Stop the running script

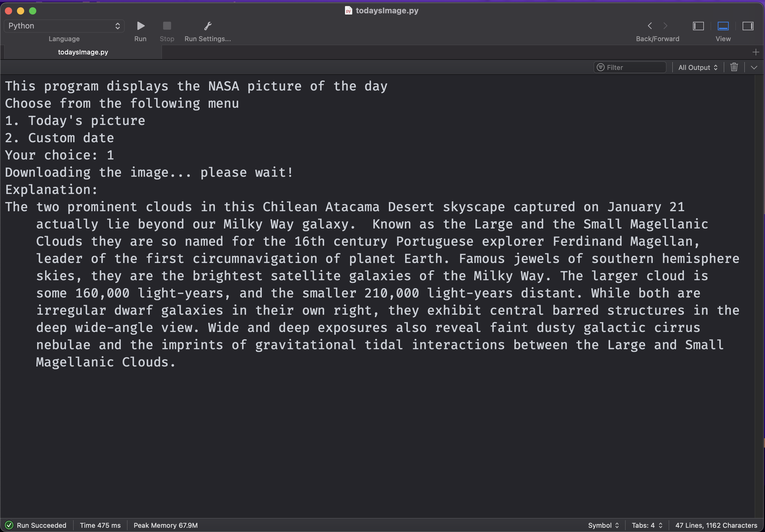[167, 26]
